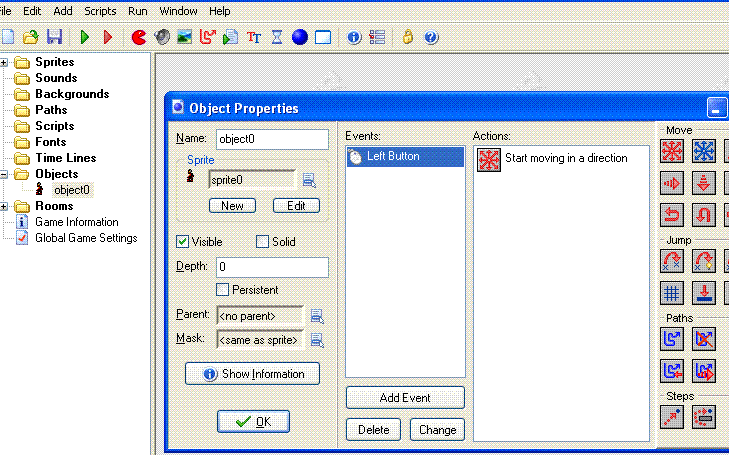Open global game settings from the list toolbar icon
Viewport: 729px width, 455px height.
coord(377,37)
